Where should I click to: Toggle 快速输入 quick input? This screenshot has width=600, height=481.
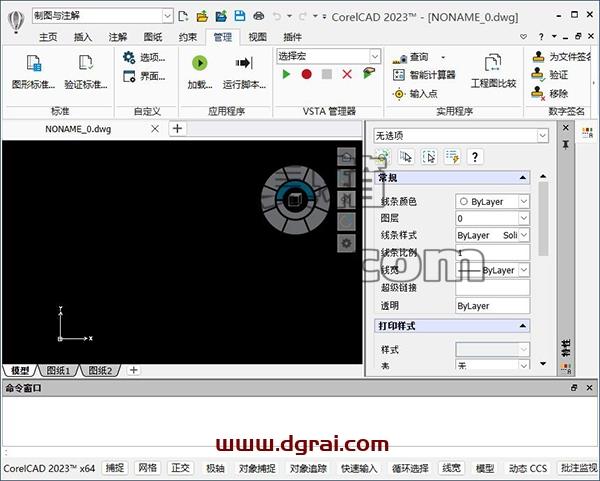[x=359, y=468]
